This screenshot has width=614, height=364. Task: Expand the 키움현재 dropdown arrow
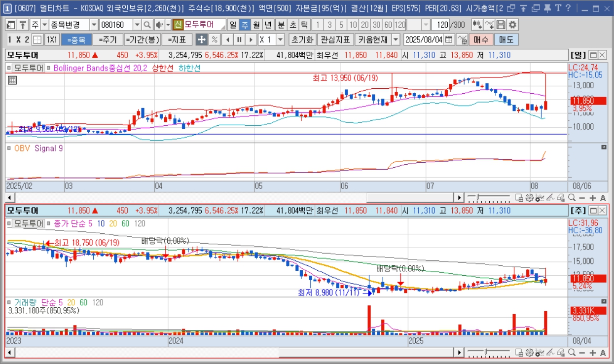pyautogui.click(x=396, y=39)
